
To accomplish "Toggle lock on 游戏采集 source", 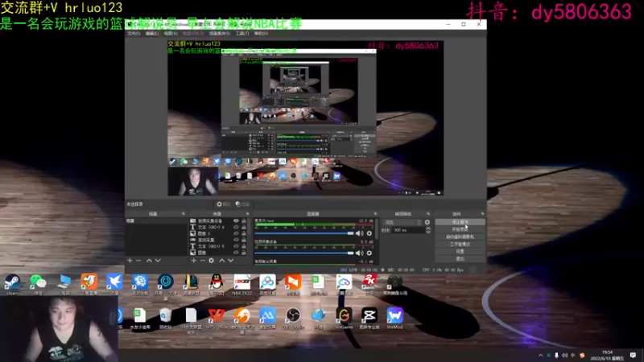I will click(x=244, y=240).
